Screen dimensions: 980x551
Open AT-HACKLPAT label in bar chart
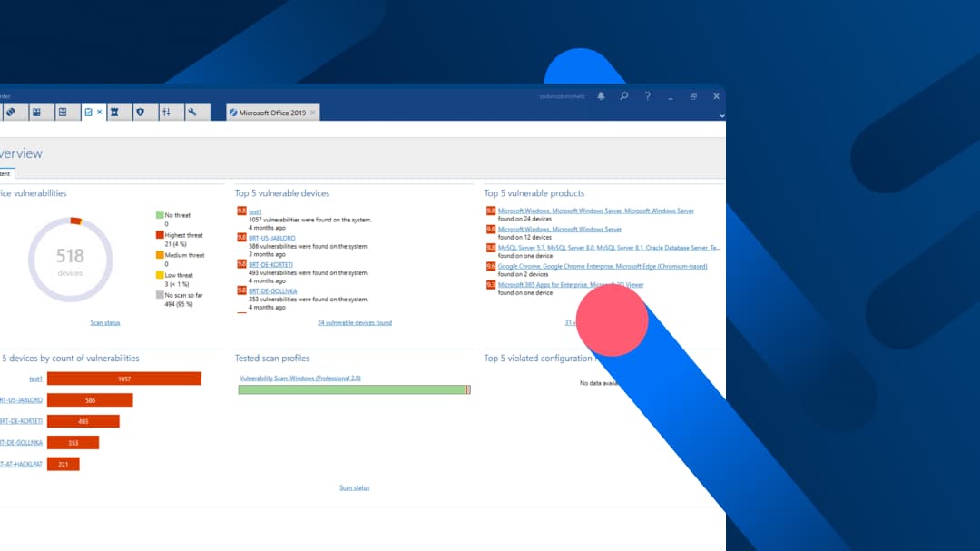[x=21, y=464]
